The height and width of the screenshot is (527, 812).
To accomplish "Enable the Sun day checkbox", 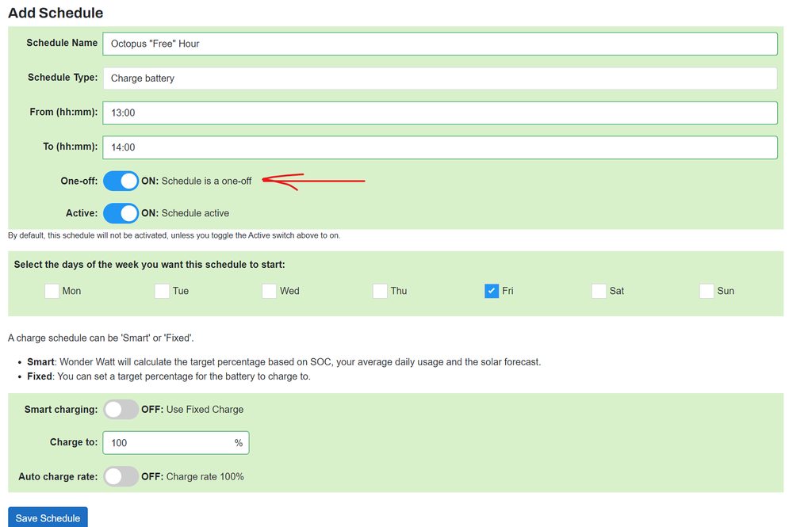I will point(707,291).
